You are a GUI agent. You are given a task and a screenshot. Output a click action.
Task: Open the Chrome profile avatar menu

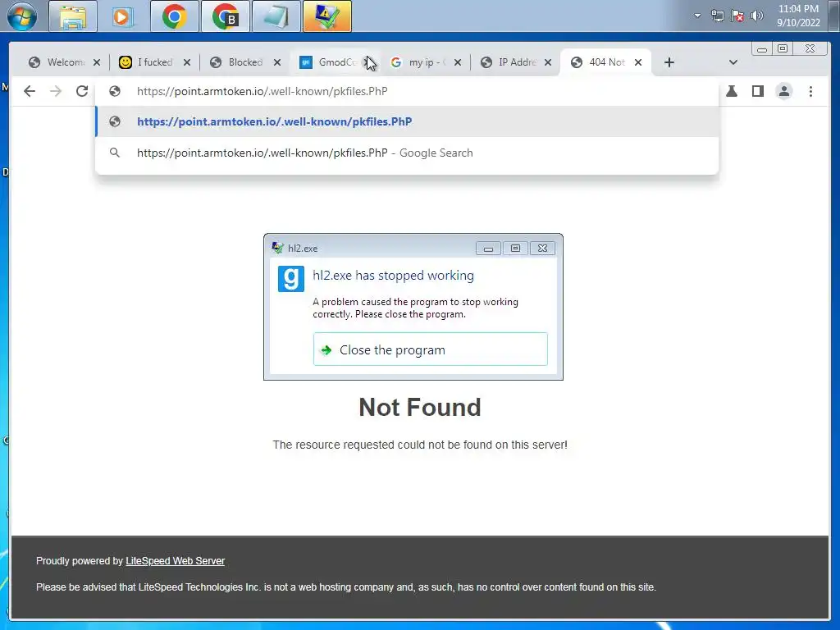(x=783, y=91)
